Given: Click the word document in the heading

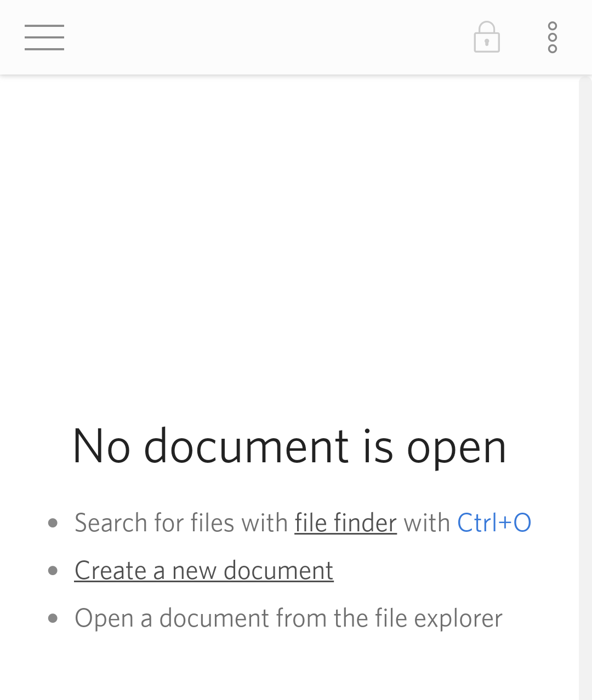Looking at the screenshot, I should click(x=246, y=446).
